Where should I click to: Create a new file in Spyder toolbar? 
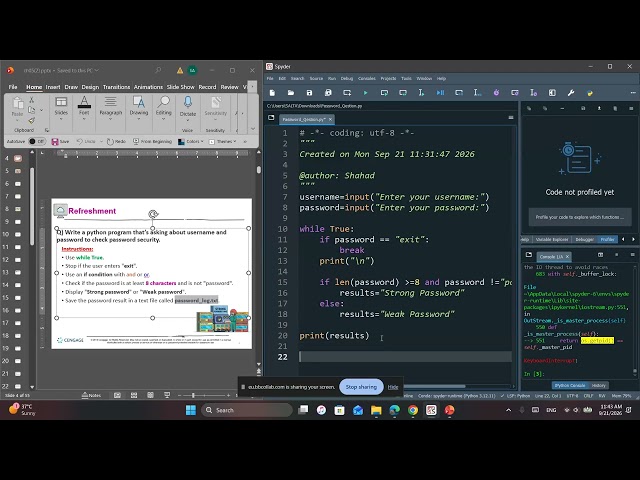point(272,93)
